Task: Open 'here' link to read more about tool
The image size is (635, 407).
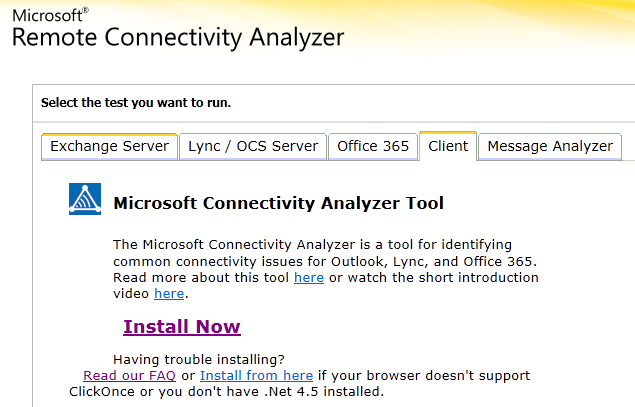Action: coord(309,277)
